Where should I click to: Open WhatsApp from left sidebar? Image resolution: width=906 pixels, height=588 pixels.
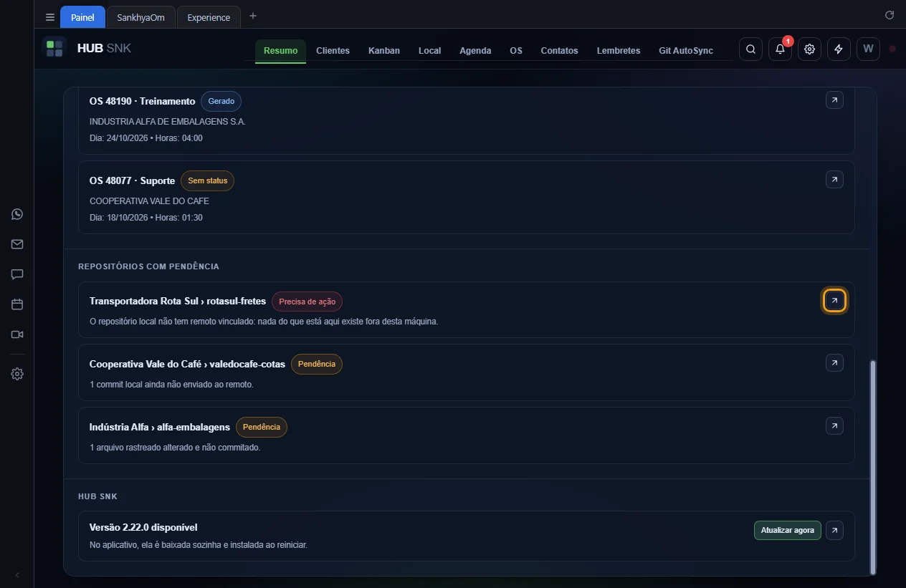[x=17, y=214]
